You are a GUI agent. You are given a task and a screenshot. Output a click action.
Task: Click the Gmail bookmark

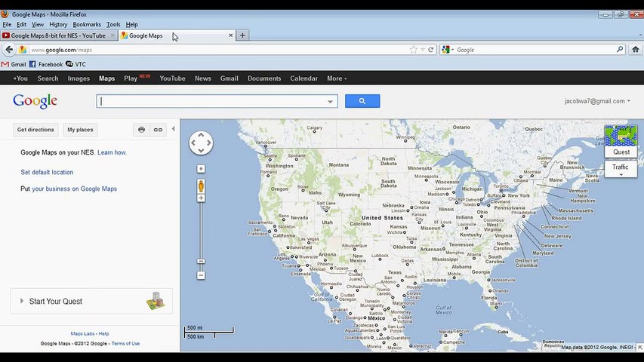pos(14,64)
